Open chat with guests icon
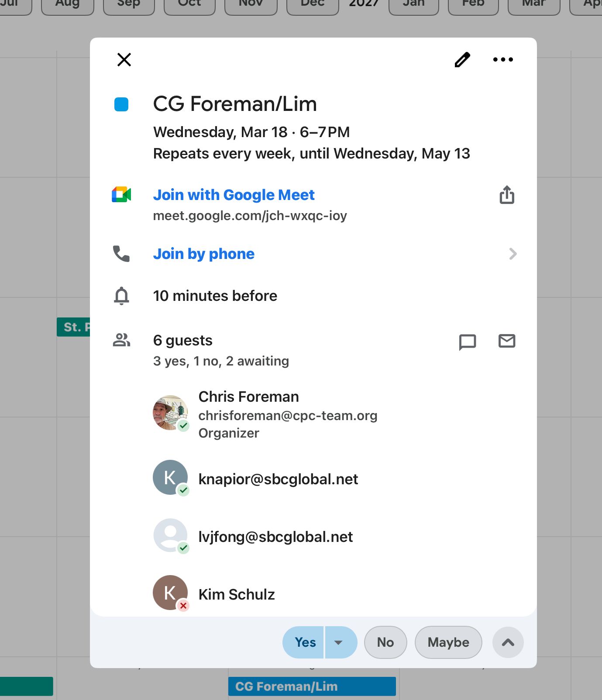Image resolution: width=602 pixels, height=700 pixels. (467, 341)
